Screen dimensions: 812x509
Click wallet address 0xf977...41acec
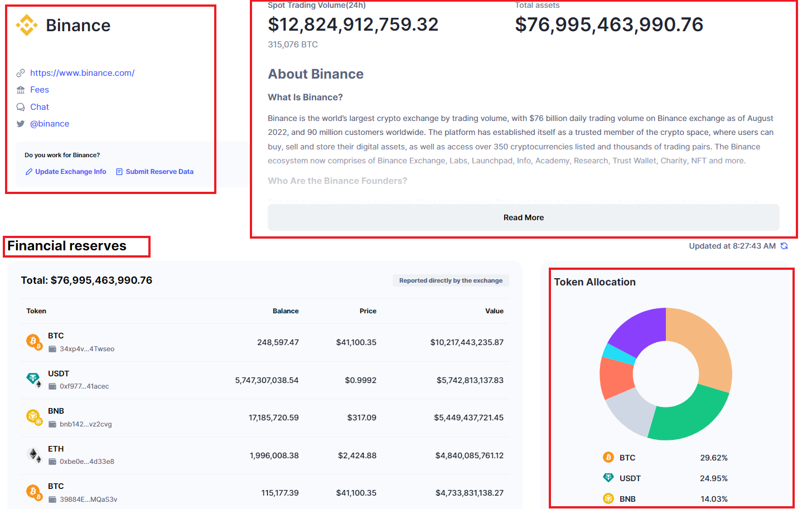(84, 386)
